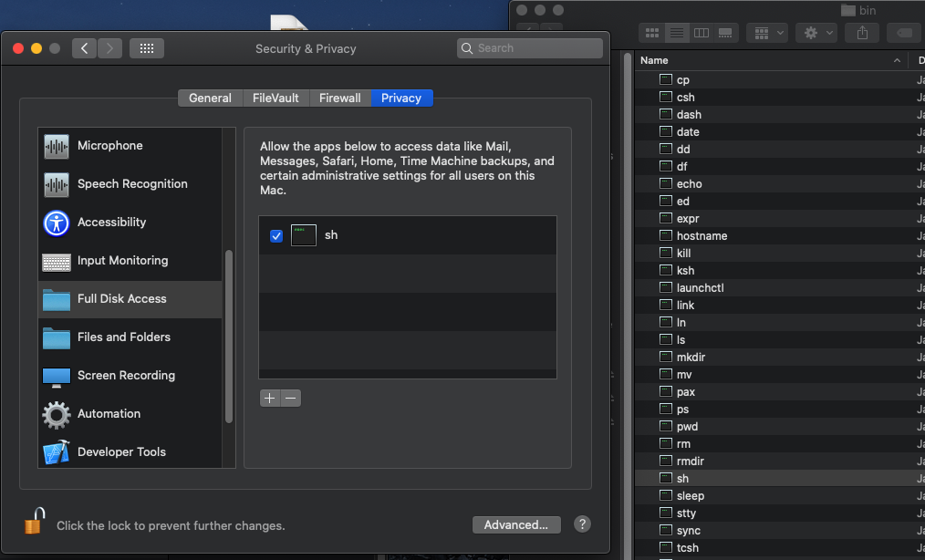925x560 pixels.
Task: Choose Automation from the privacy sidebar
Action: click(109, 414)
